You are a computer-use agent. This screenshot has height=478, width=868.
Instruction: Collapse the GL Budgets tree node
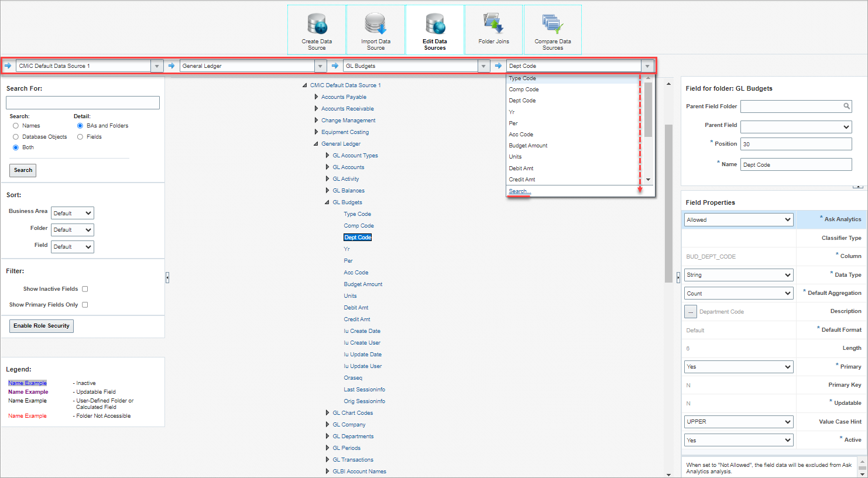[x=327, y=202]
